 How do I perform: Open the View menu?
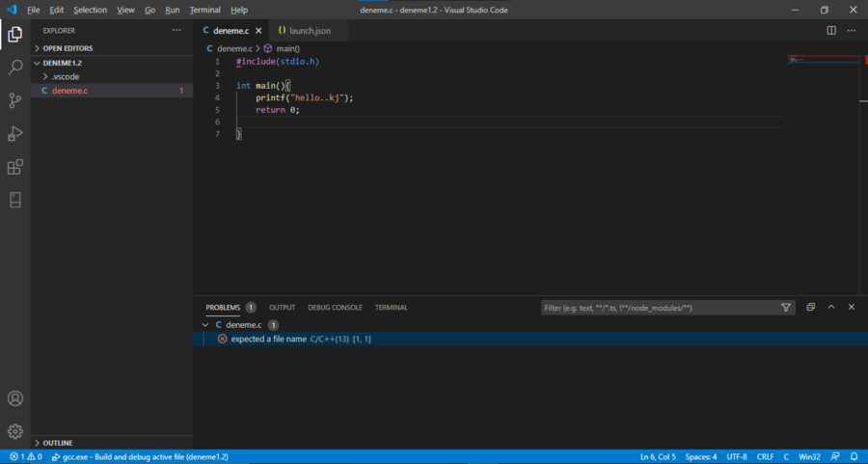(x=125, y=10)
